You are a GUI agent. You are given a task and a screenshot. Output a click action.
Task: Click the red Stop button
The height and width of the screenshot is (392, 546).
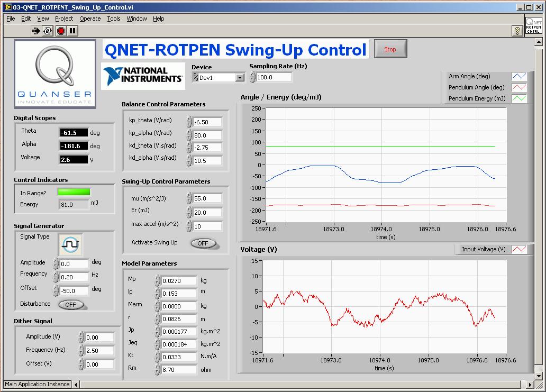(390, 49)
